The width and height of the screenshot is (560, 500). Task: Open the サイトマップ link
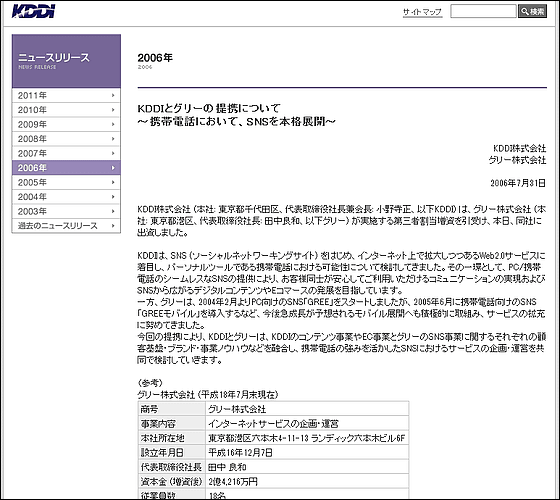422,12
